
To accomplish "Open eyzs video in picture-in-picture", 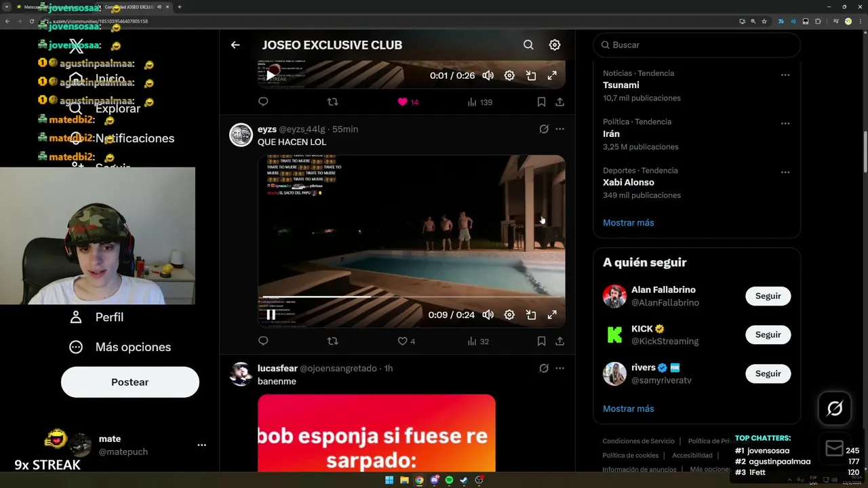I will (531, 314).
